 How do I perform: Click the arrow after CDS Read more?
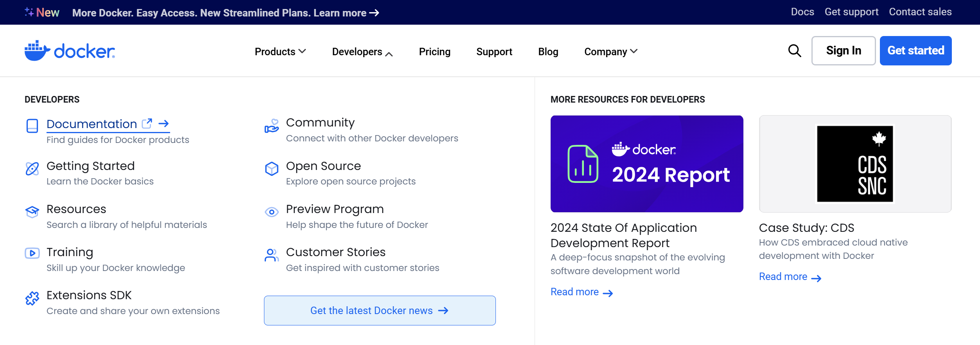pos(816,278)
